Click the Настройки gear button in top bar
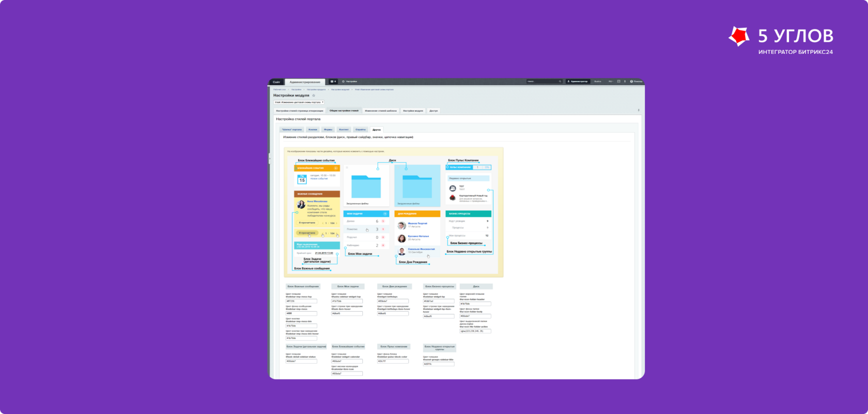Viewport: 868px width, 414px height. pos(350,82)
